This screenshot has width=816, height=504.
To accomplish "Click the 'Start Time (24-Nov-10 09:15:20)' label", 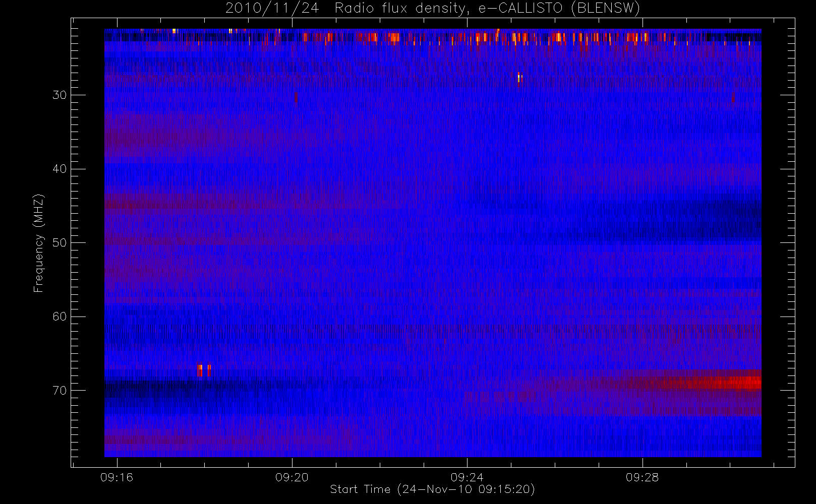I will (x=432, y=489).
